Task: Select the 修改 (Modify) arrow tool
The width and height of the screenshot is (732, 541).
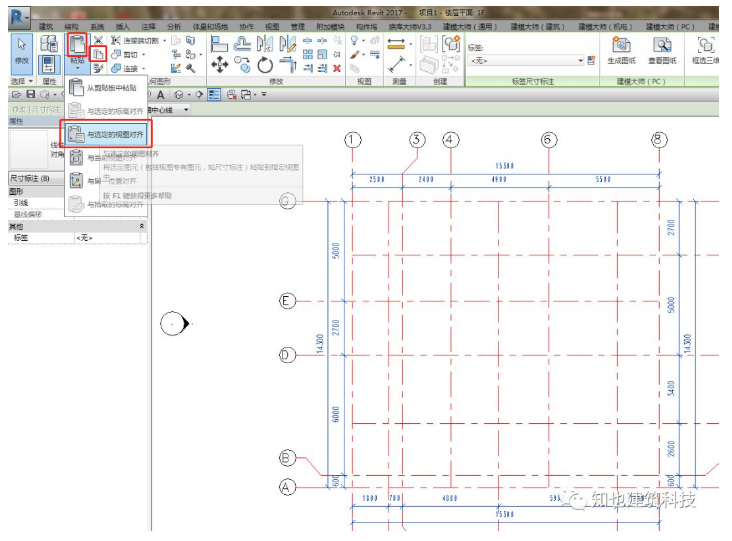Action: pos(22,53)
